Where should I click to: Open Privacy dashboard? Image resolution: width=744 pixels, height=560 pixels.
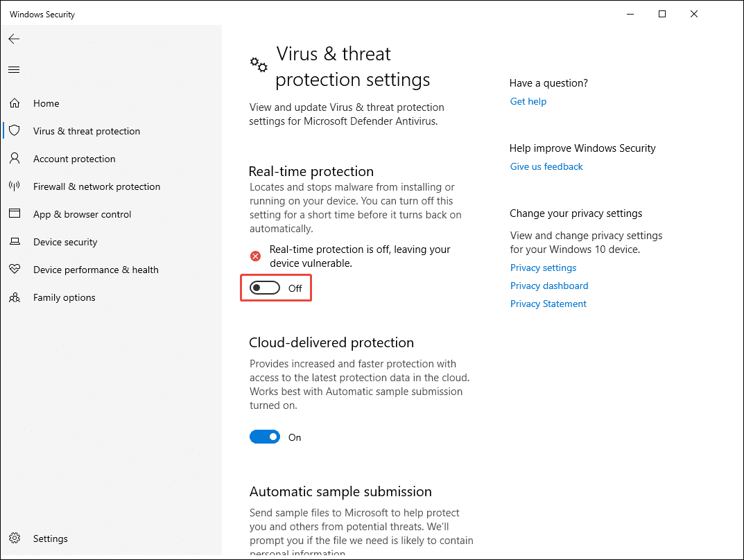point(548,286)
